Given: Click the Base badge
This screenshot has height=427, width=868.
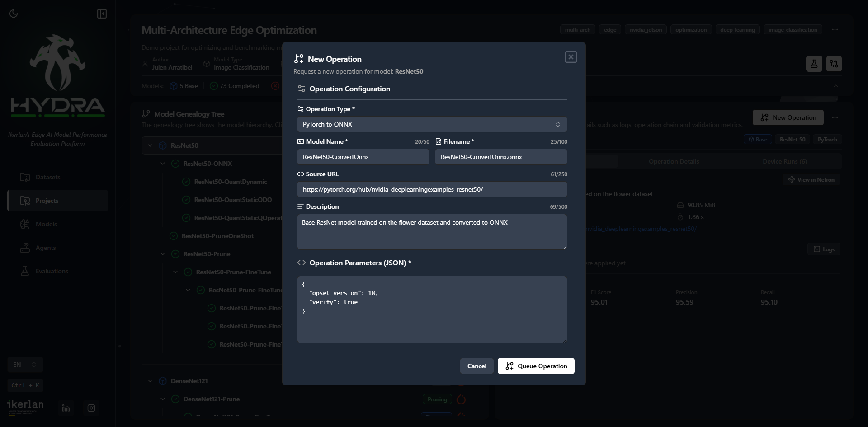Looking at the screenshot, I should pyautogui.click(x=758, y=140).
